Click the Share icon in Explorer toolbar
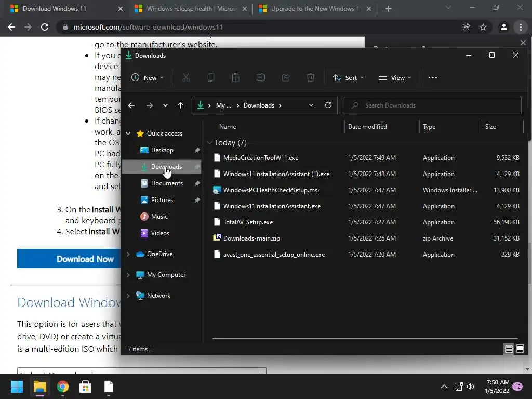The width and height of the screenshot is (532, 399). pos(286,78)
